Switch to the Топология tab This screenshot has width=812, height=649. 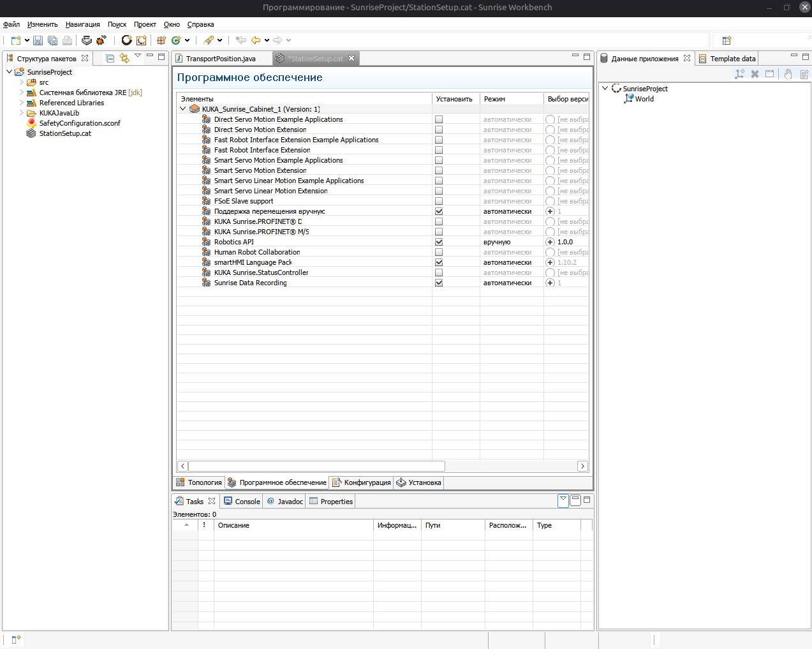click(199, 482)
